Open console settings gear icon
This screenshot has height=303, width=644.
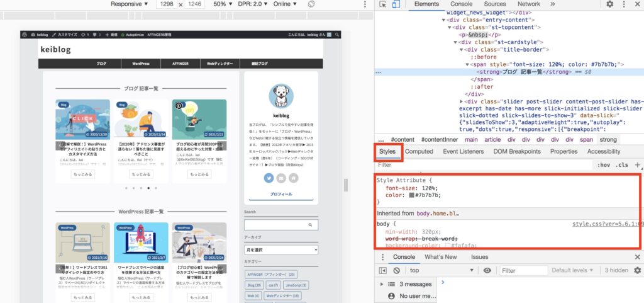pyautogui.click(x=637, y=270)
